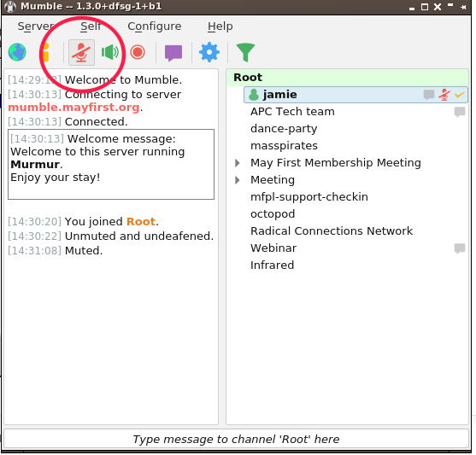
Task: Open the Help menu
Action: coord(220,26)
